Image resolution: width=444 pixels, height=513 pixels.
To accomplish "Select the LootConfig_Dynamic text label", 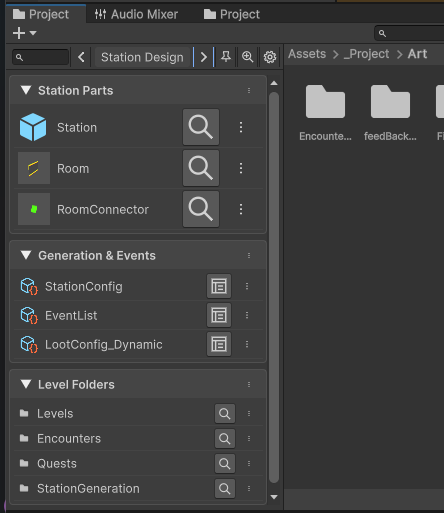I will pyautogui.click(x=104, y=345).
